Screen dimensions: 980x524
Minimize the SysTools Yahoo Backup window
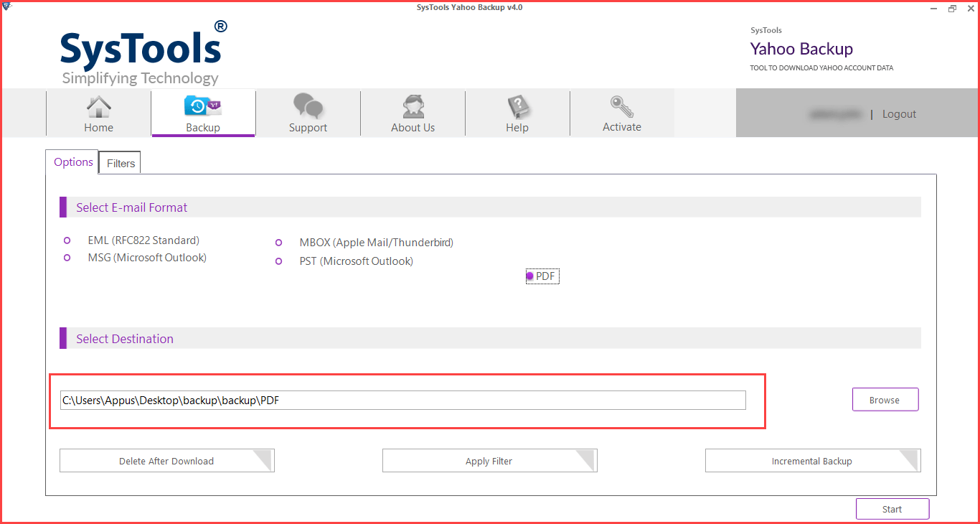(x=935, y=8)
